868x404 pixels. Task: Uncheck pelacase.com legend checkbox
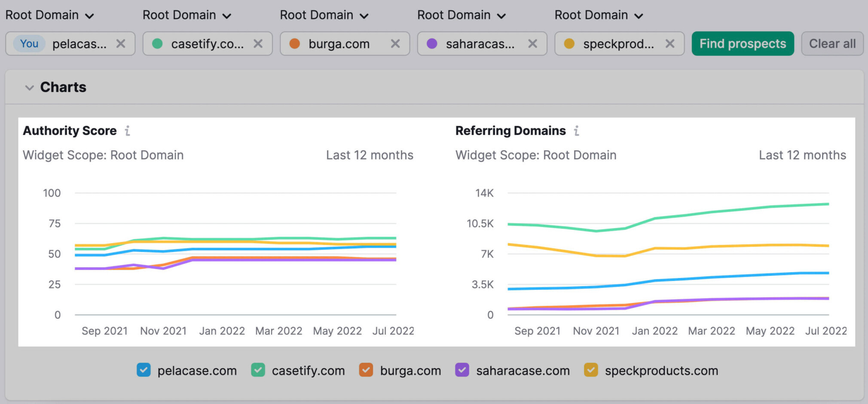point(144,370)
